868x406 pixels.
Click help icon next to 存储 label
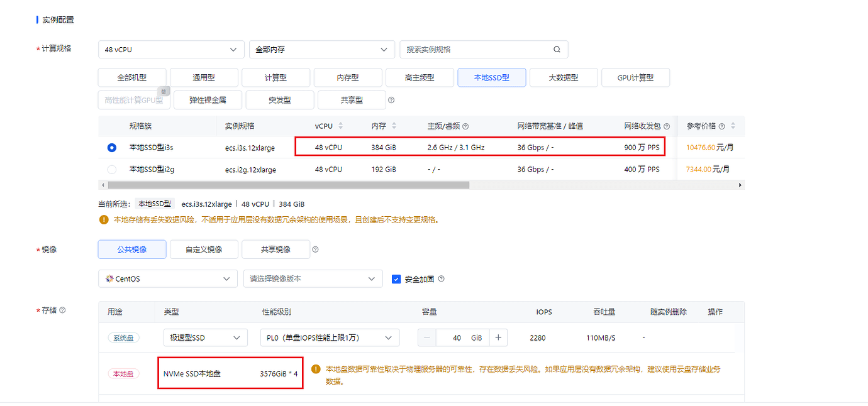click(x=62, y=310)
